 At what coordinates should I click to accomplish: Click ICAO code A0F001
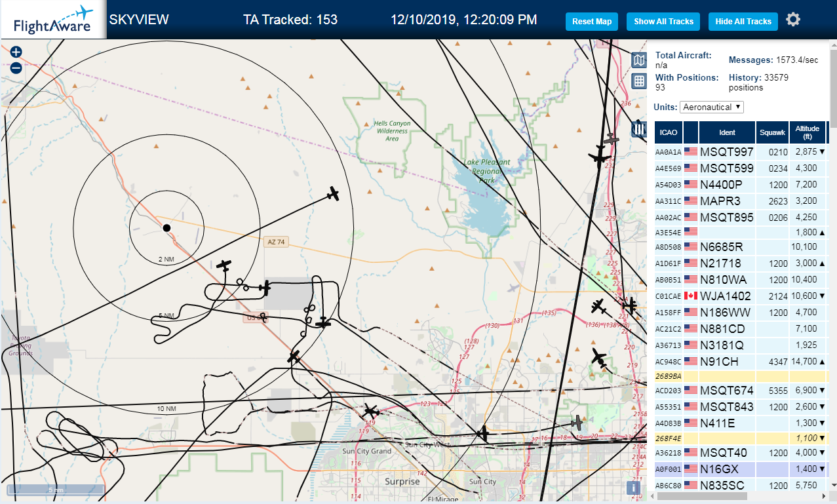coord(669,470)
